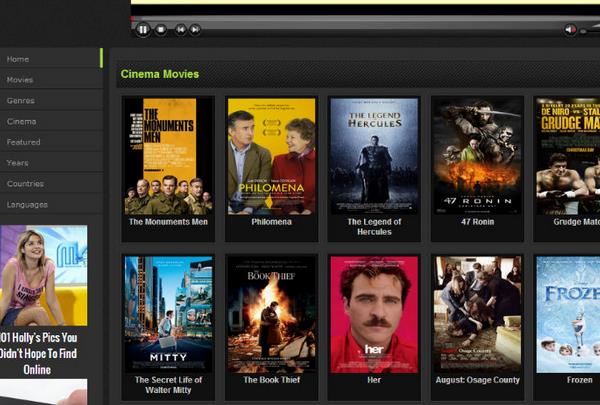
Task: Open the Languages menu item
Action: coord(51,204)
